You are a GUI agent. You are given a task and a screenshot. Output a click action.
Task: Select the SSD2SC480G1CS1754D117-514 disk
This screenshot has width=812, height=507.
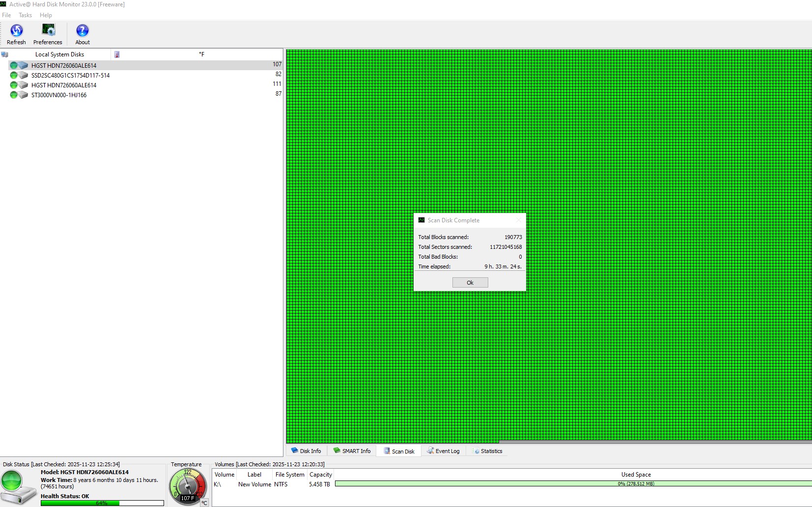[x=70, y=75]
